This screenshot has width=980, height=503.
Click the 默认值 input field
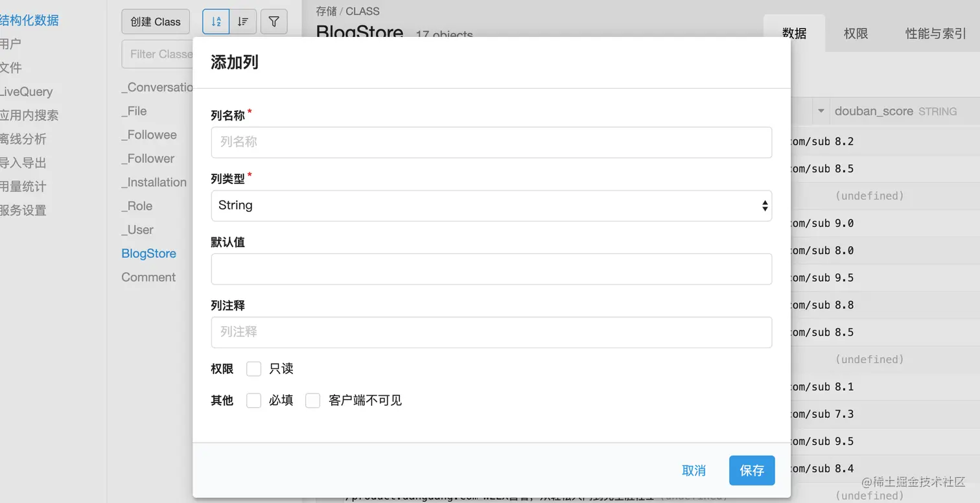(491, 269)
